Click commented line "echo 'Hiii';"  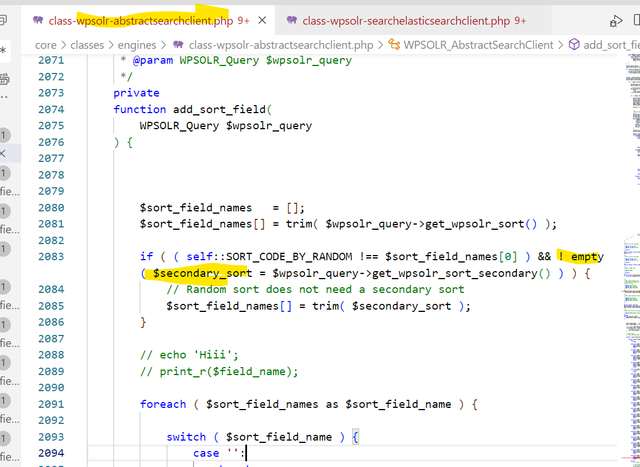189,355
